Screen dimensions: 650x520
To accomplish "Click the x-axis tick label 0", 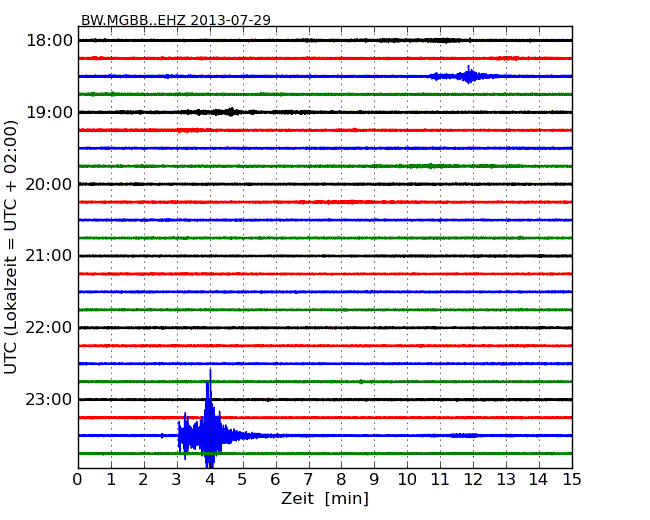I will click(x=78, y=479).
